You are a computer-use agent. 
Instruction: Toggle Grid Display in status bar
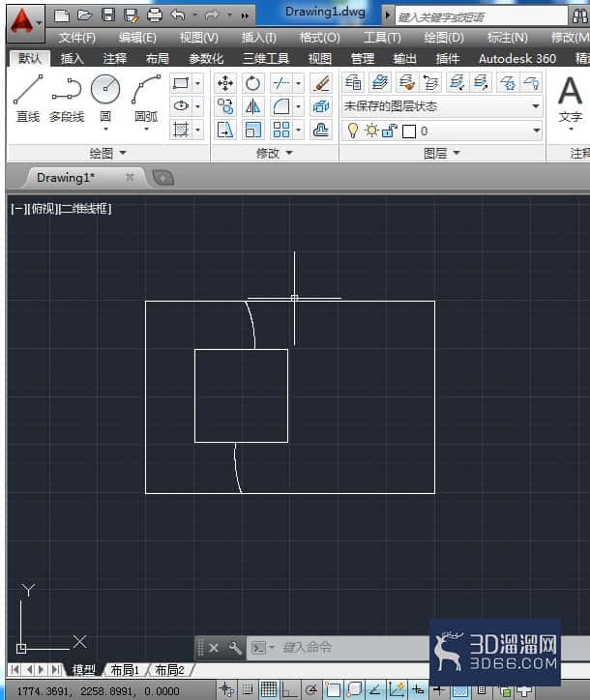pyautogui.click(x=269, y=689)
